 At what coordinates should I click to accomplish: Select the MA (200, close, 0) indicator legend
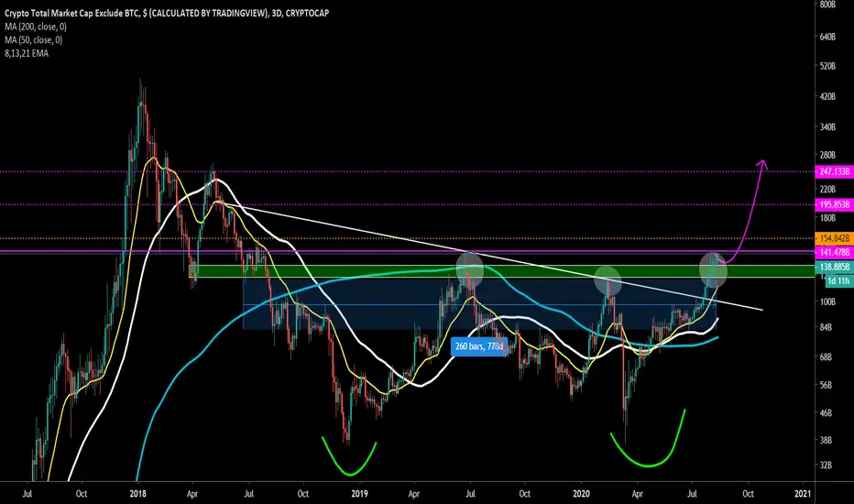click(x=36, y=27)
